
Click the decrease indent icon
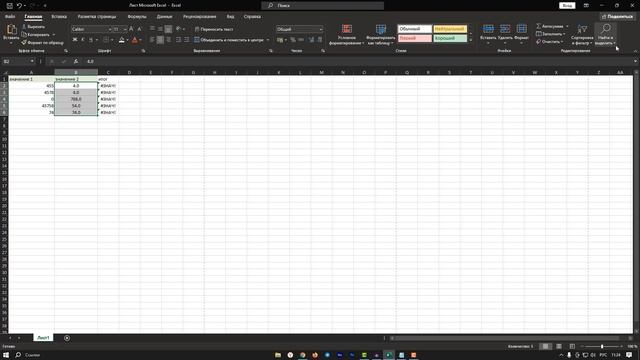point(178,40)
